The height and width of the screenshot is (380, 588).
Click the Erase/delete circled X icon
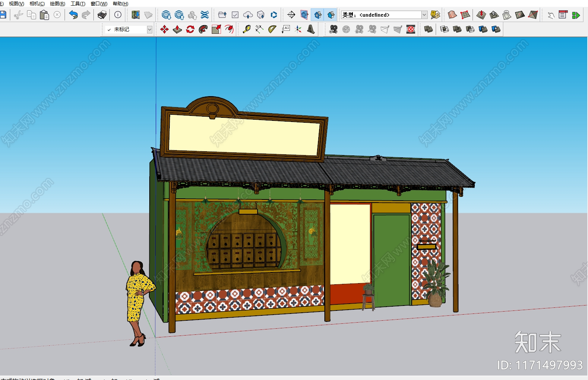57,15
